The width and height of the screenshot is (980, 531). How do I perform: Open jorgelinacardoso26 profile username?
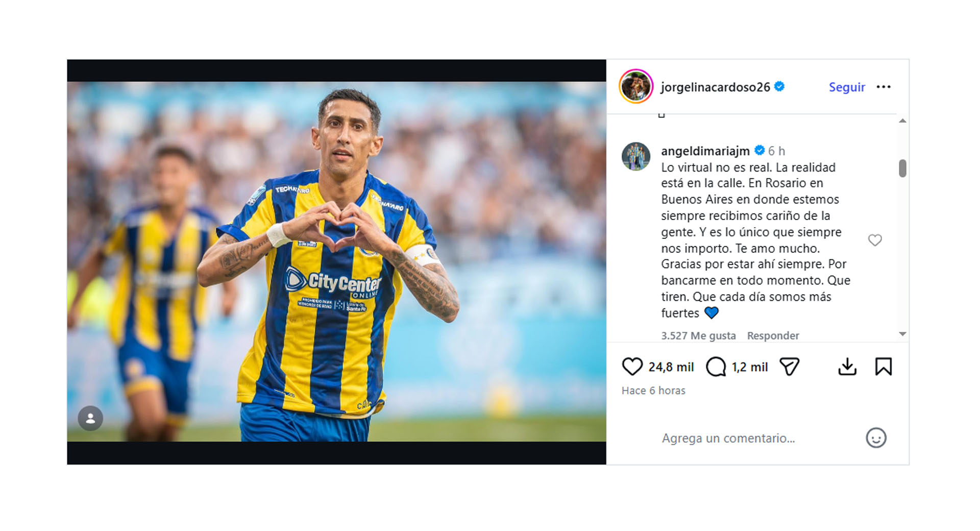[x=715, y=87]
